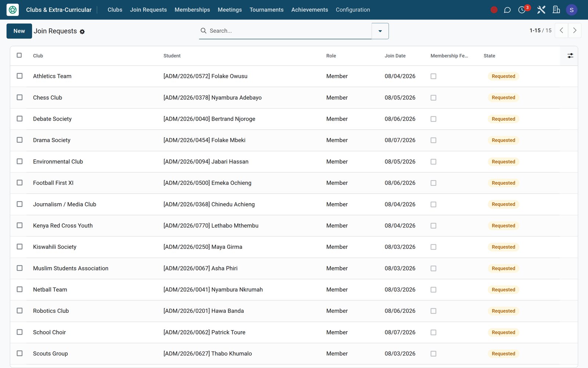588x368 pixels.
Task: Click student Patrick Toure's cell
Action: (204, 332)
